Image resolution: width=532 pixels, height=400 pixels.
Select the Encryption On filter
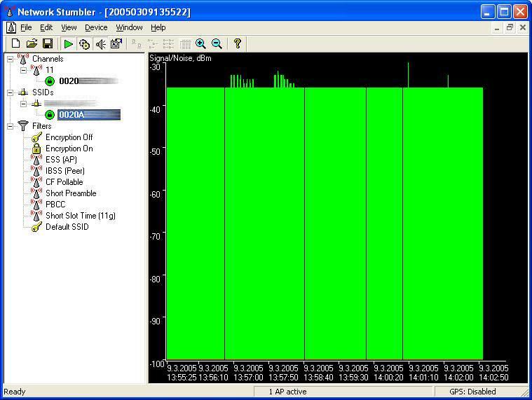(x=69, y=148)
